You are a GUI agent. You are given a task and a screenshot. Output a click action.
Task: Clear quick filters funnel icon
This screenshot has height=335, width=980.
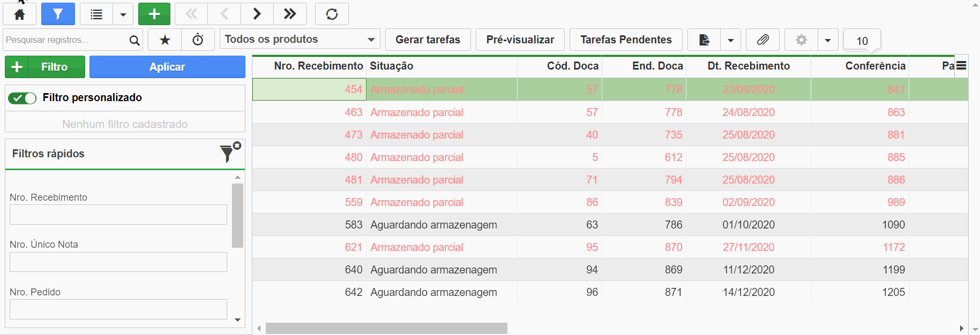tap(229, 153)
